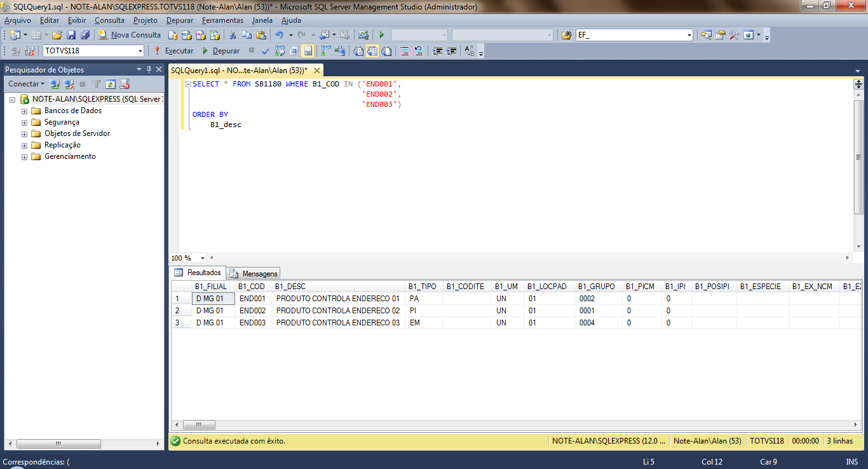This screenshot has height=469, width=868.
Task: Toggle Include Actual Execution Plan
Action: click(x=326, y=51)
